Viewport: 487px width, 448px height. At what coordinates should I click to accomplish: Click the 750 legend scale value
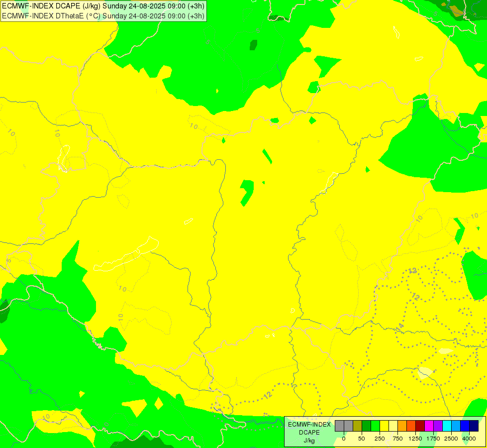tap(397, 439)
